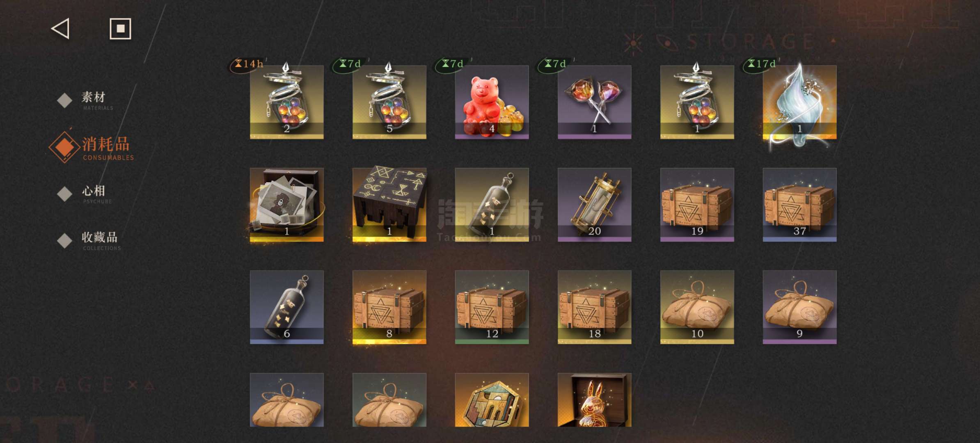Open the photo box item
This screenshot has height=443, width=980.
286,204
